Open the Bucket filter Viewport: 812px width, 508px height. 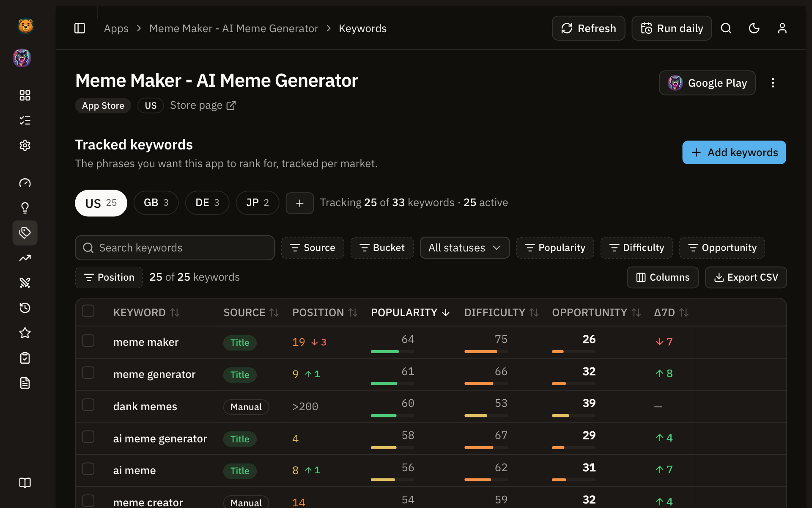tap(382, 248)
